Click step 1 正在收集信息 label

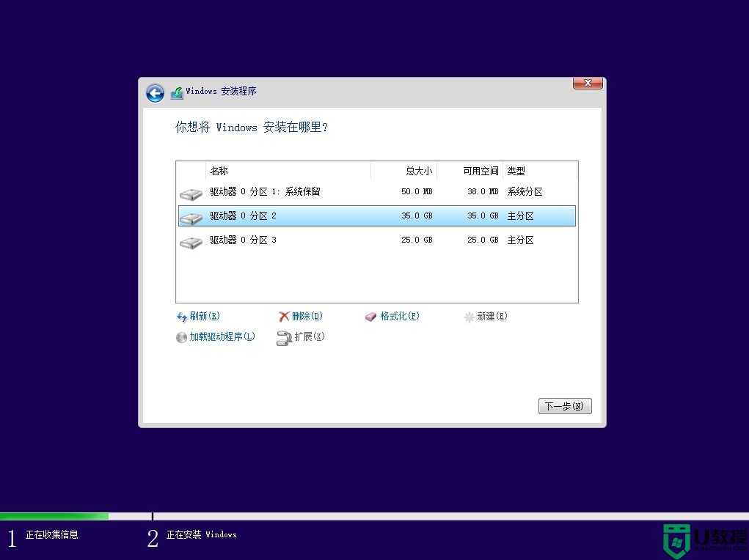click(52, 534)
